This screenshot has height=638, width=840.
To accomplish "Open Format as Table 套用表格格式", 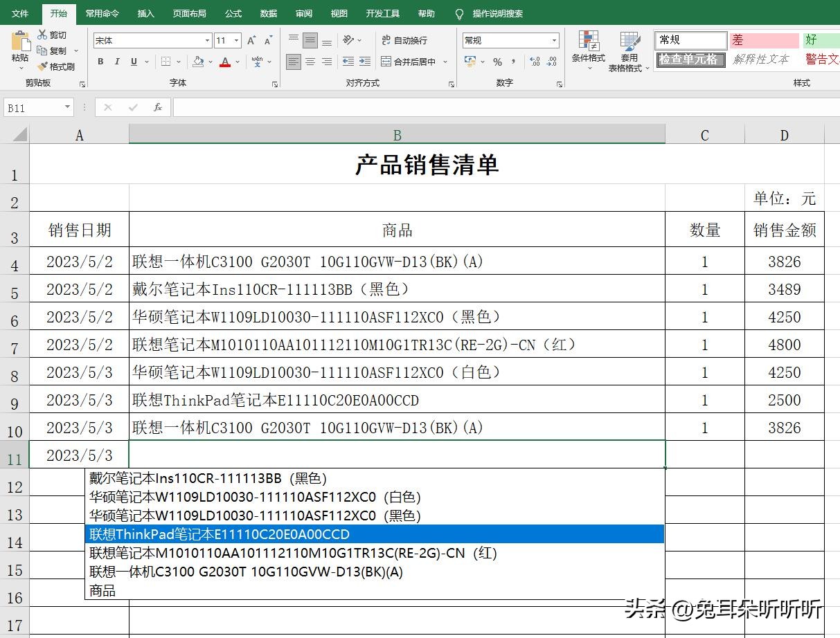I will coord(629,51).
